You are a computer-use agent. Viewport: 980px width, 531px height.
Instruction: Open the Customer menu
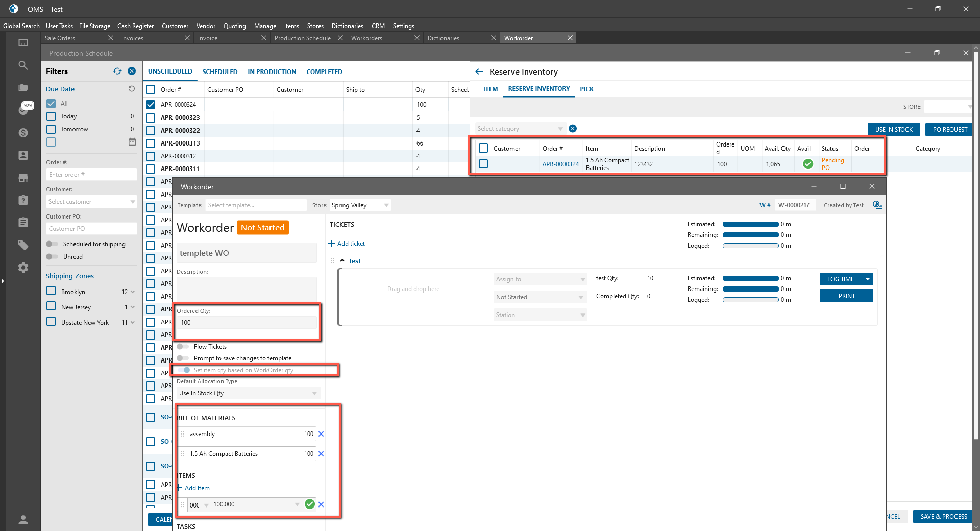coord(175,26)
